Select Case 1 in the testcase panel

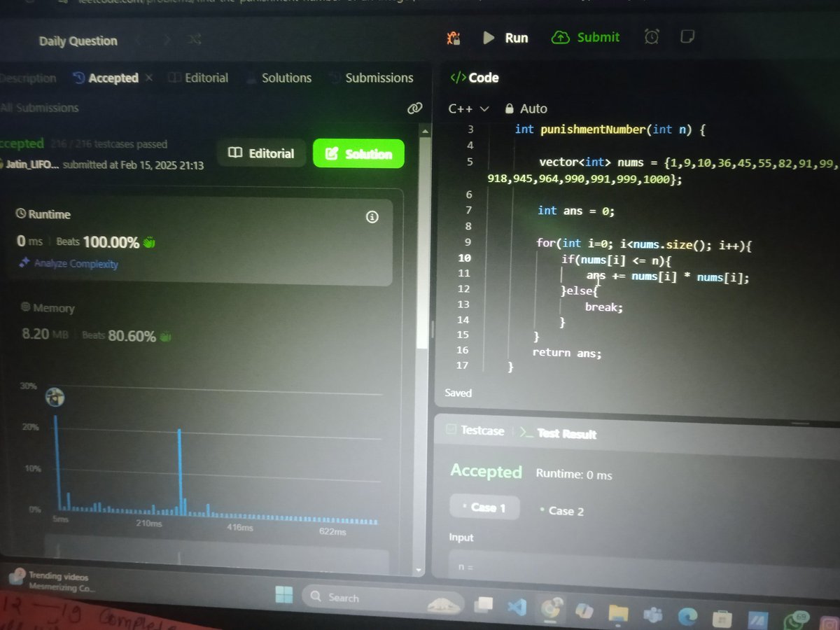click(484, 507)
